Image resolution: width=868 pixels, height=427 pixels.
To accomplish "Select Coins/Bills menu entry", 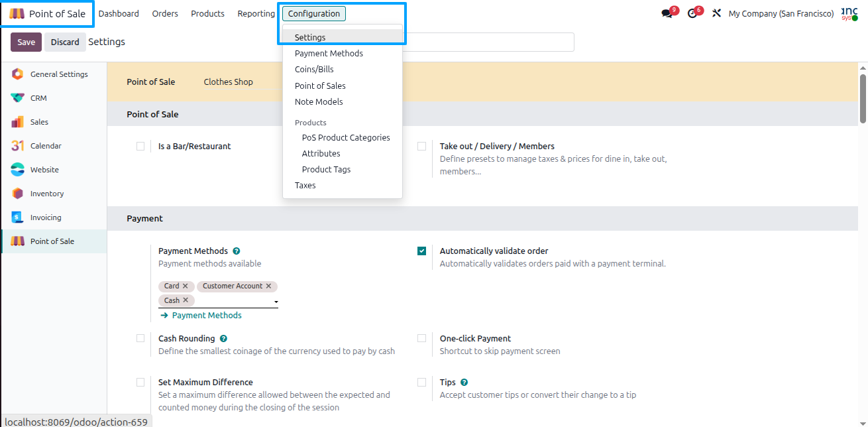I will pos(343,70).
